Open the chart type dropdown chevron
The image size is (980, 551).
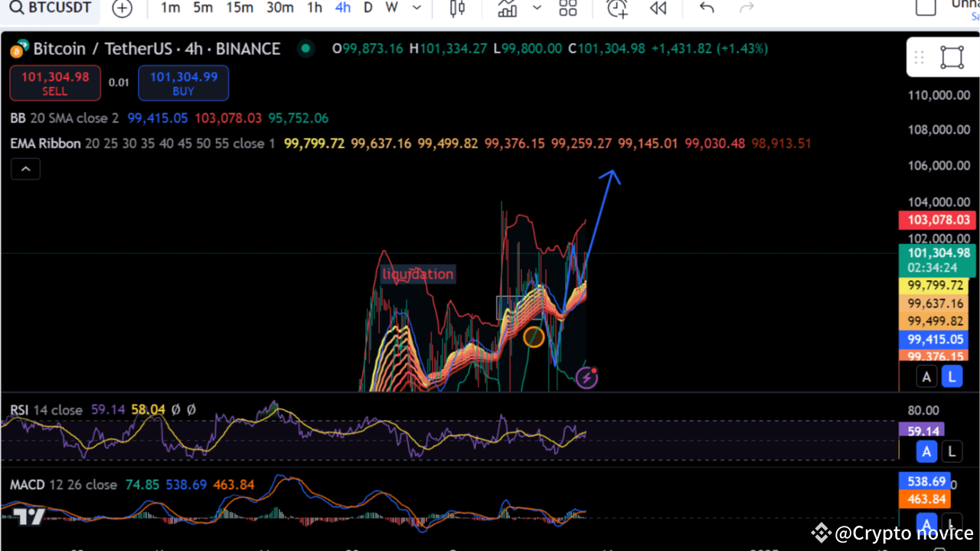pyautogui.click(x=537, y=8)
